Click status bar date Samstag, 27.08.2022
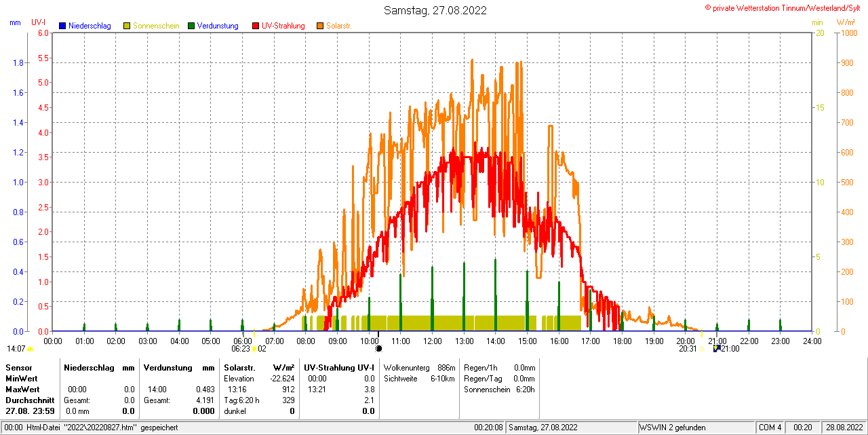This screenshot has width=868, height=435. (x=543, y=428)
